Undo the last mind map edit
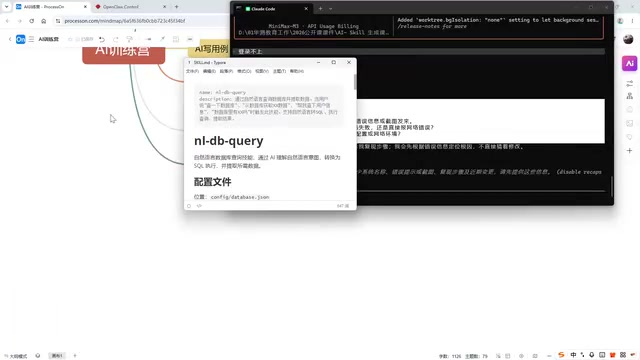This screenshot has height=360, width=640. [x=102, y=39]
